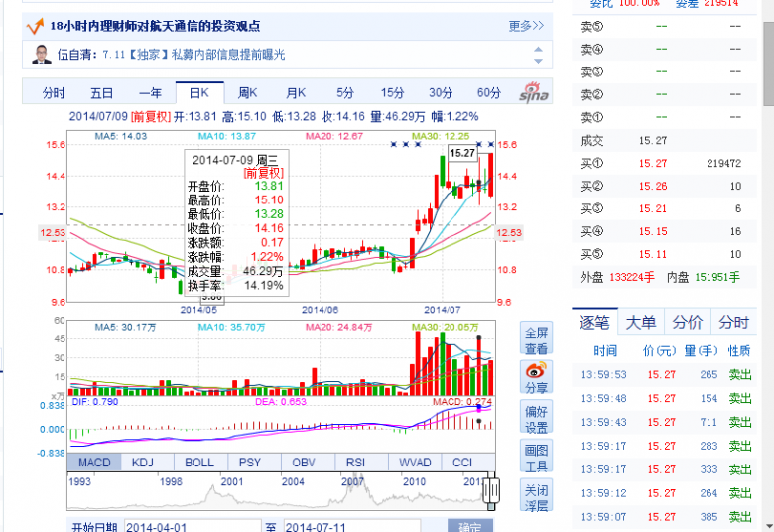This screenshot has width=774, height=532.
Task: Open the 更多>> link for advisor opinions
Action: coord(526,26)
